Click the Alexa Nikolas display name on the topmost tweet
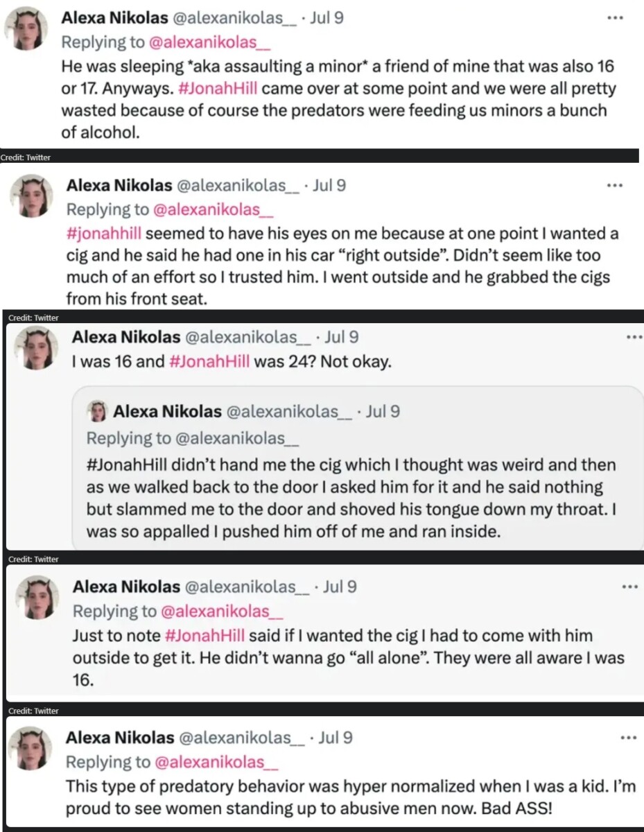This screenshot has height=832, width=644. point(114,18)
